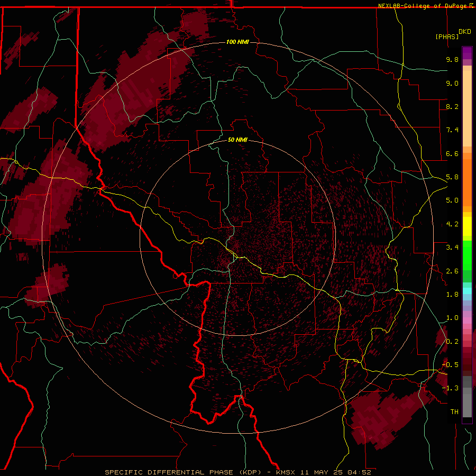Click the purple top segment of the color bar
This screenshot has width=476, height=476.
pyautogui.click(x=467, y=53)
